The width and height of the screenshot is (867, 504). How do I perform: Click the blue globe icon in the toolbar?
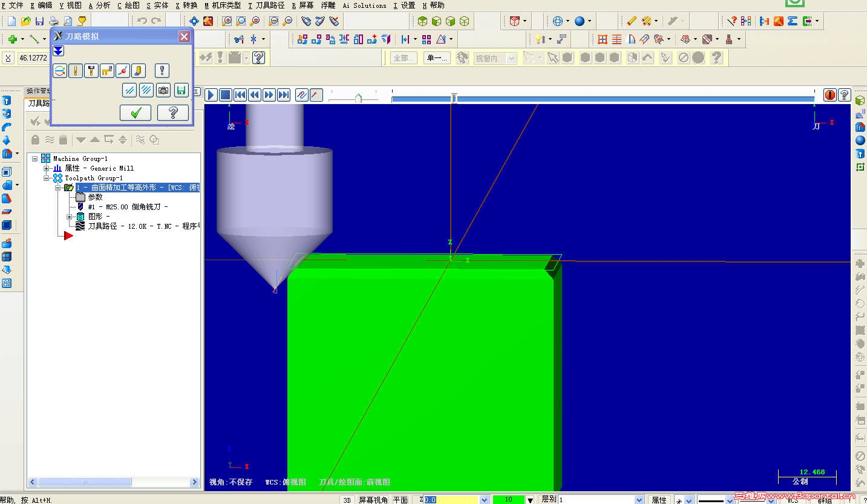558,21
